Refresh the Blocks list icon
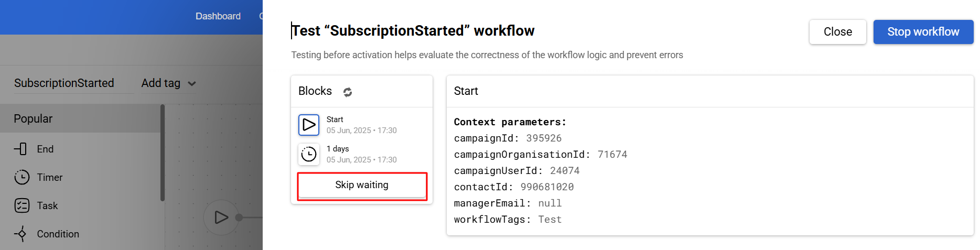 tap(347, 92)
